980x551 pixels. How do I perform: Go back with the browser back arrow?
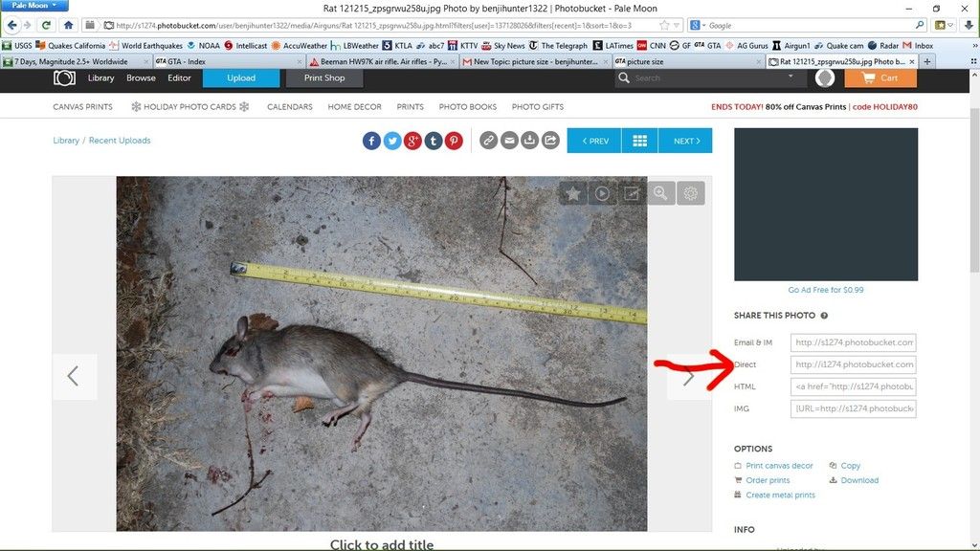[x=11, y=25]
